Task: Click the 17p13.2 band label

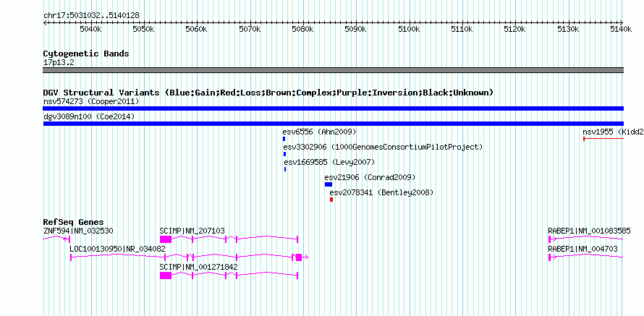Action: click(x=59, y=63)
